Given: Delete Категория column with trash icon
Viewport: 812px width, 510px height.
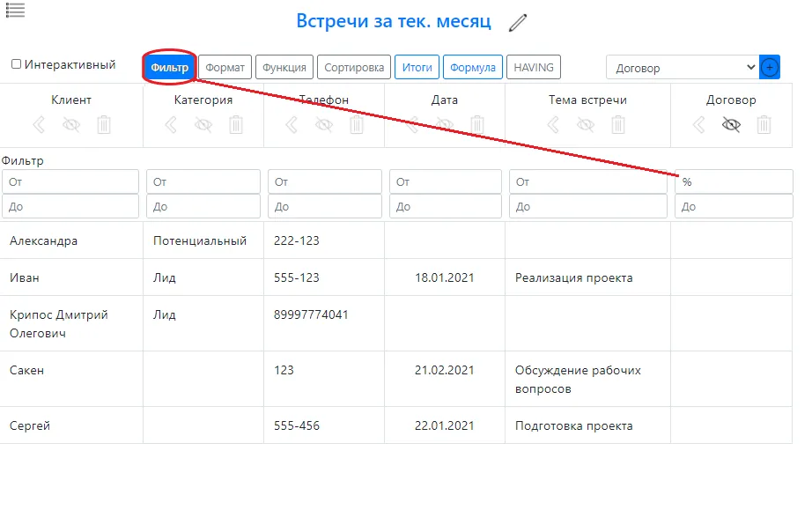Looking at the screenshot, I should coord(236,125).
